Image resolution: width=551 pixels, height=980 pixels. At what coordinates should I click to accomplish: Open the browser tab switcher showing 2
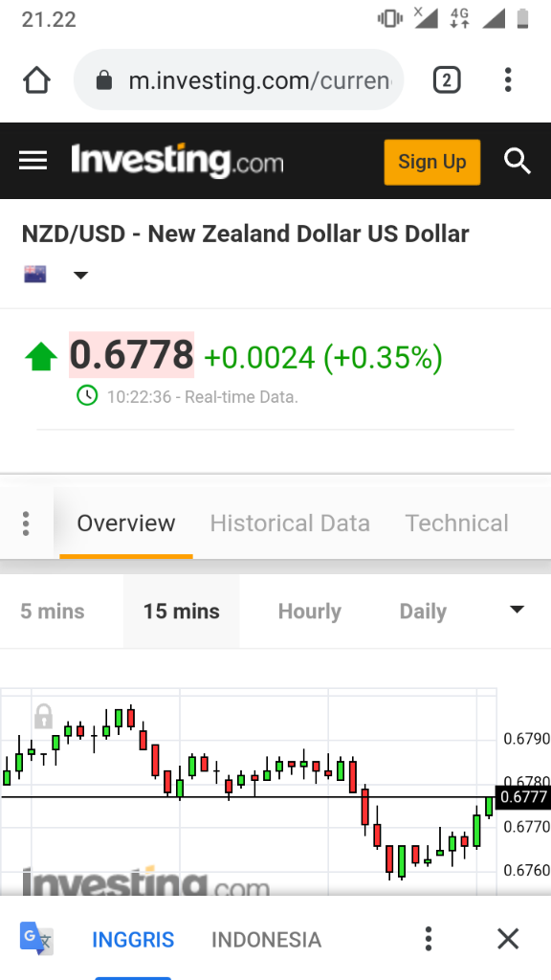447,80
